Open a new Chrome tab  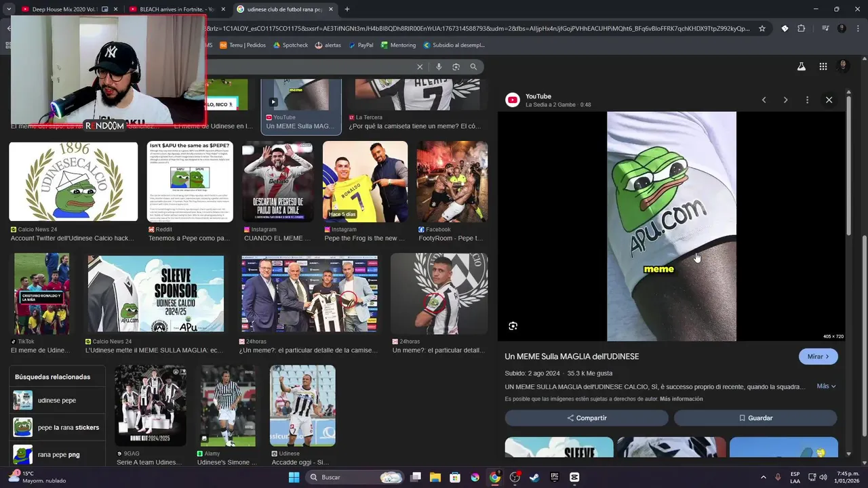(347, 9)
